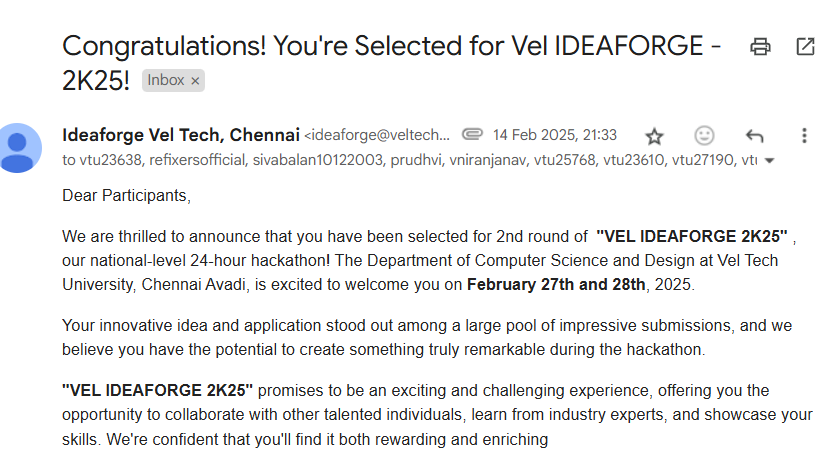Expand recipient details with the down arrow
This screenshot has width=833, height=458.
pyautogui.click(x=770, y=160)
